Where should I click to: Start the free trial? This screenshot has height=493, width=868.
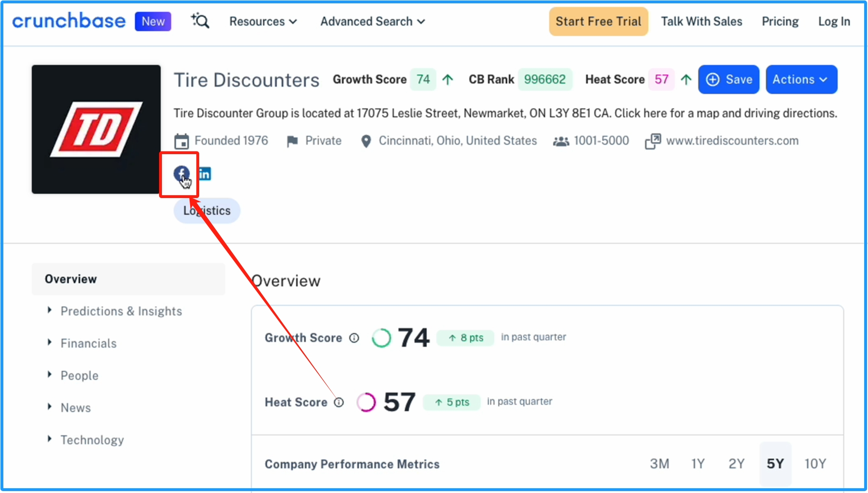point(598,21)
